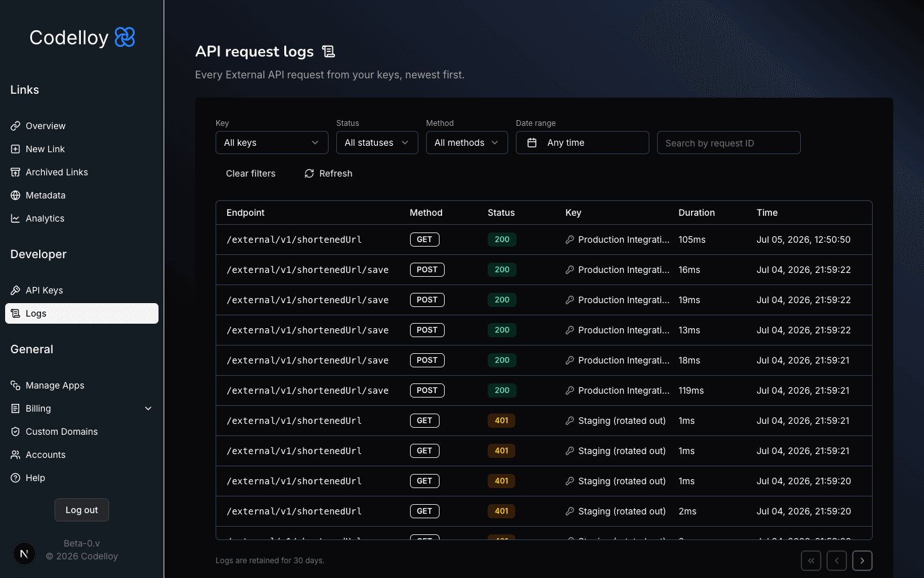Click the Key column header
Image resolution: width=924 pixels, height=578 pixels.
tap(573, 213)
